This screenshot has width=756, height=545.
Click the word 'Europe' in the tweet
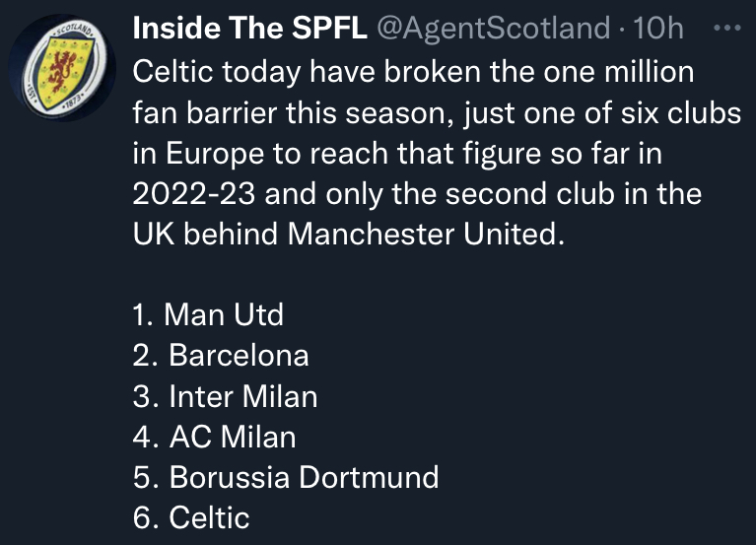pos(216,154)
